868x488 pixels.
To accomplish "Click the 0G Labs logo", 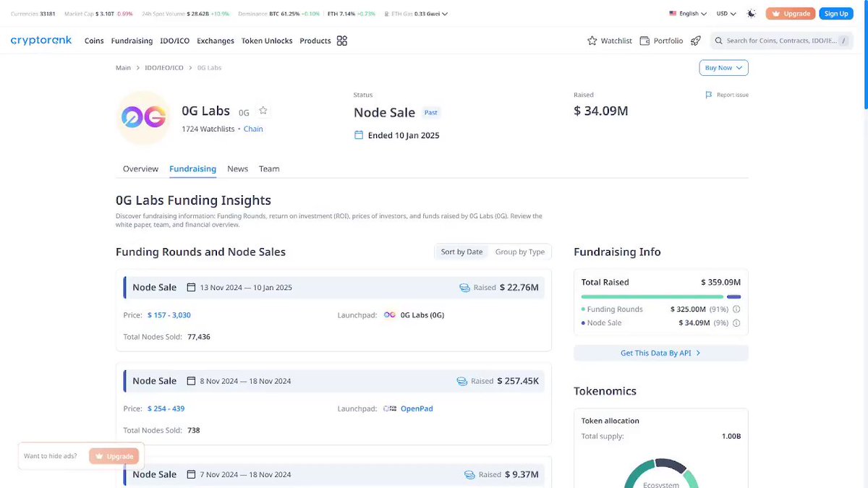I will coord(143,118).
